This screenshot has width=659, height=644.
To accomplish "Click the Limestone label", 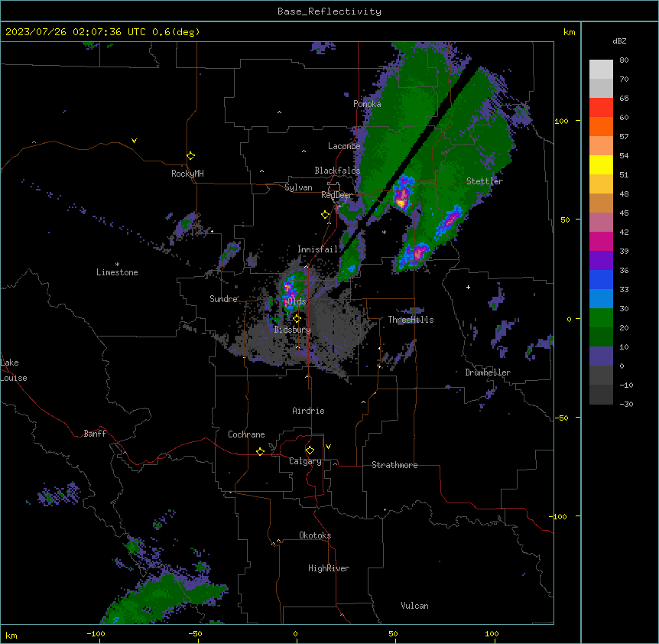I will click(117, 272).
